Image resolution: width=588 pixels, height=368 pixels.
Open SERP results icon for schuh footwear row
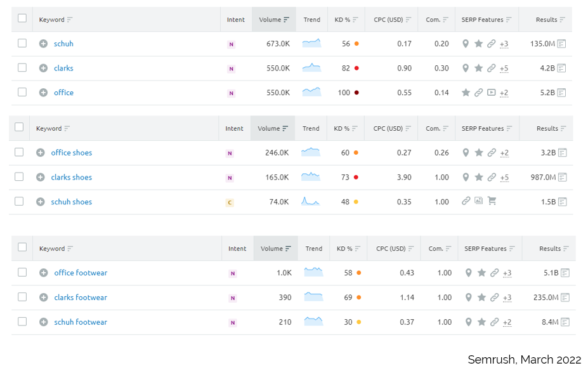point(565,322)
